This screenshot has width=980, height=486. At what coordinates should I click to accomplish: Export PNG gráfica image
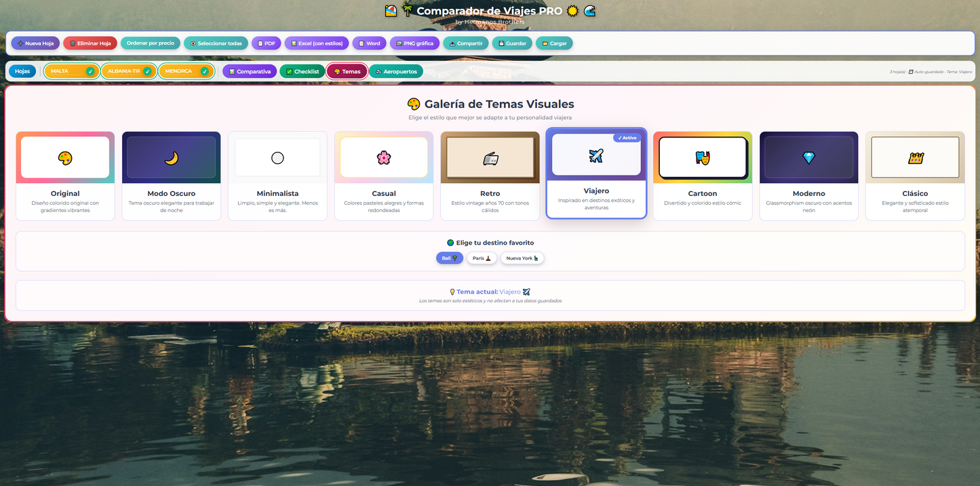click(x=415, y=43)
